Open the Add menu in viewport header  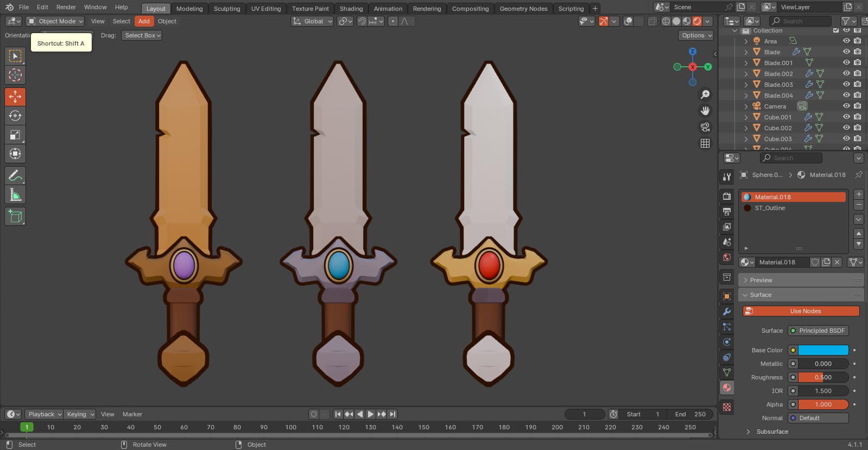click(144, 21)
